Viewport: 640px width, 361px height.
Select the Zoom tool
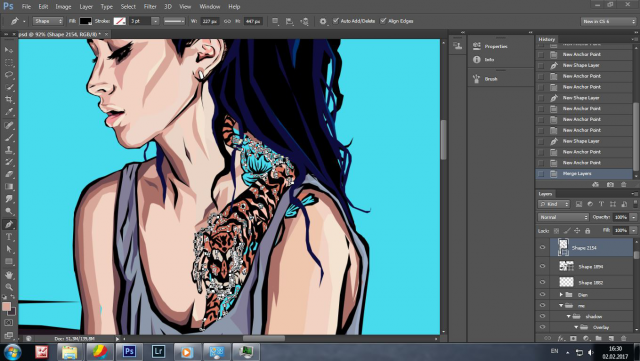pyautogui.click(x=9, y=287)
